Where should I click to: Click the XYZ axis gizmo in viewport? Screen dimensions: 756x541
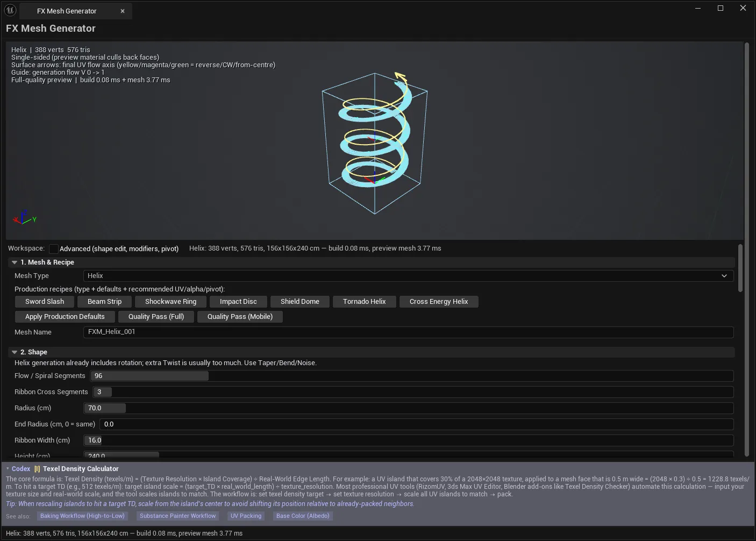pyautogui.click(x=24, y=217)
